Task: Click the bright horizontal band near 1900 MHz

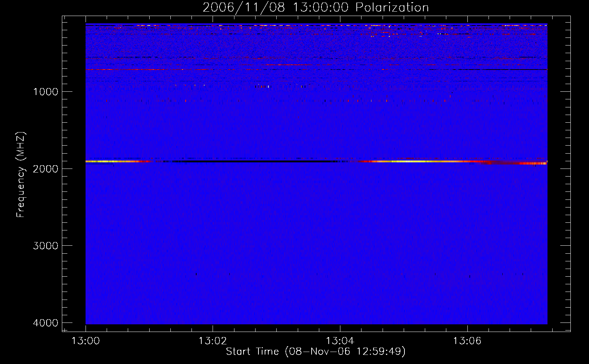Action: [x=316, y=161]
